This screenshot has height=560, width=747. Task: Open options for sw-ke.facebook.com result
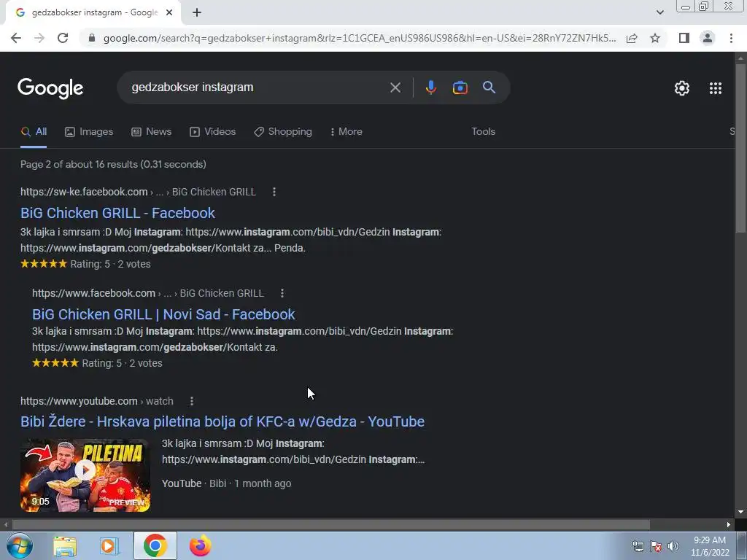[x=274, y=192]
